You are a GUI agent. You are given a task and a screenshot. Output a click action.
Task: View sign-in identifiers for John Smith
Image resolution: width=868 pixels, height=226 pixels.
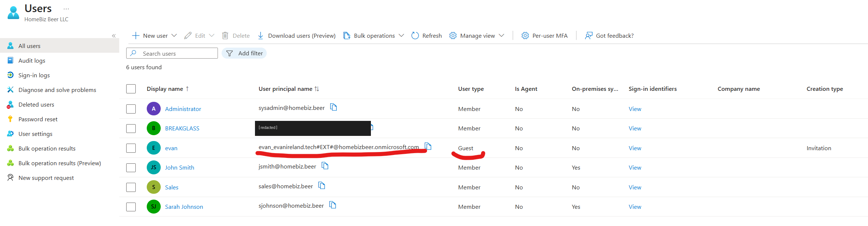(x=635, y=167)
